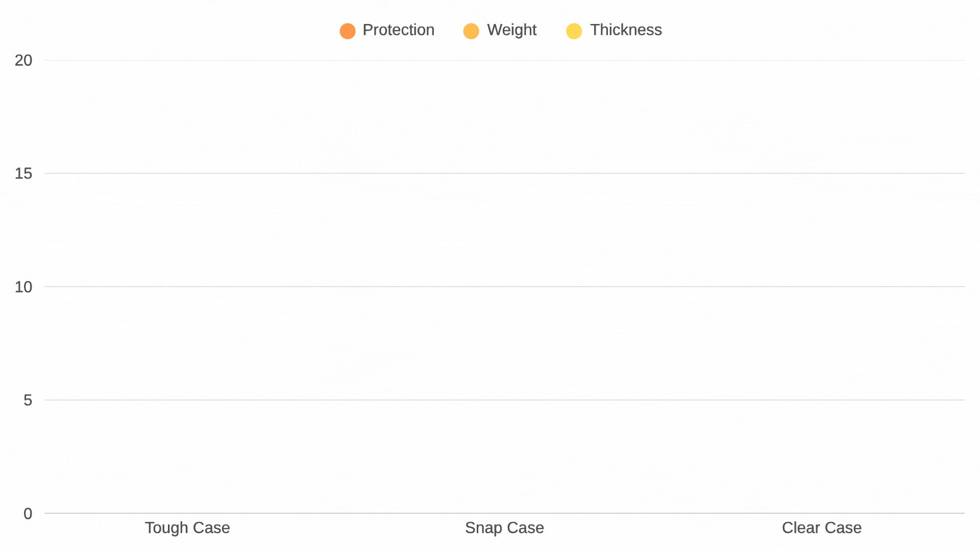This screenshot has width=980, height=551.
Task: Click the Weight legend color dot
Action: tap(471, 31)
